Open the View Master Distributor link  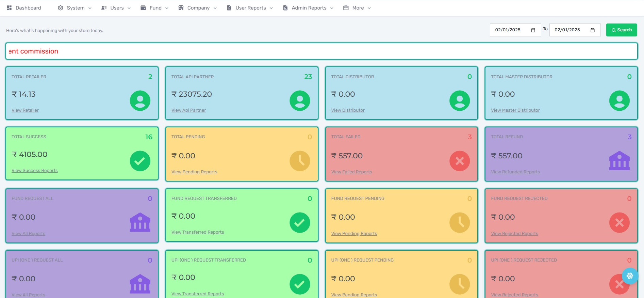515,110
